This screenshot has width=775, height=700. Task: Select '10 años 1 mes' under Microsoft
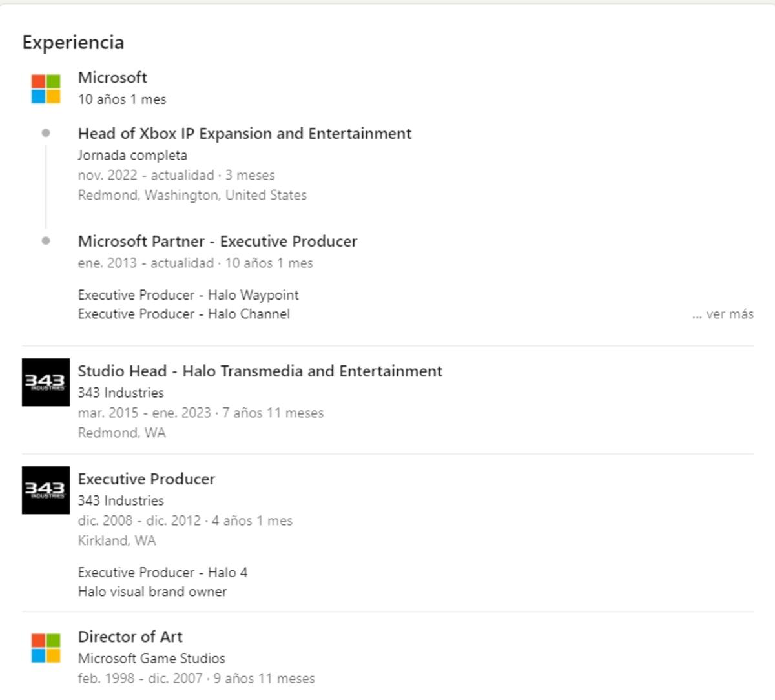pyautogui.click(x=122, y=99)
